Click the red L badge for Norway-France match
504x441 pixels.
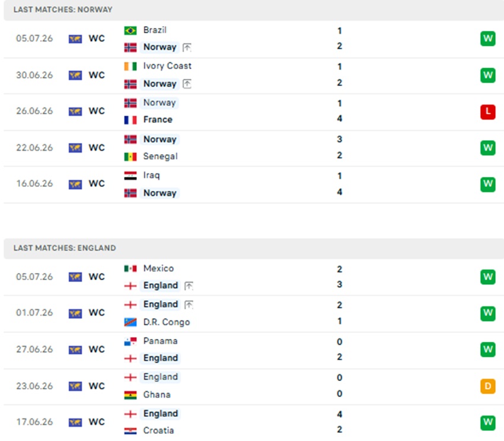tap(487, 112)
